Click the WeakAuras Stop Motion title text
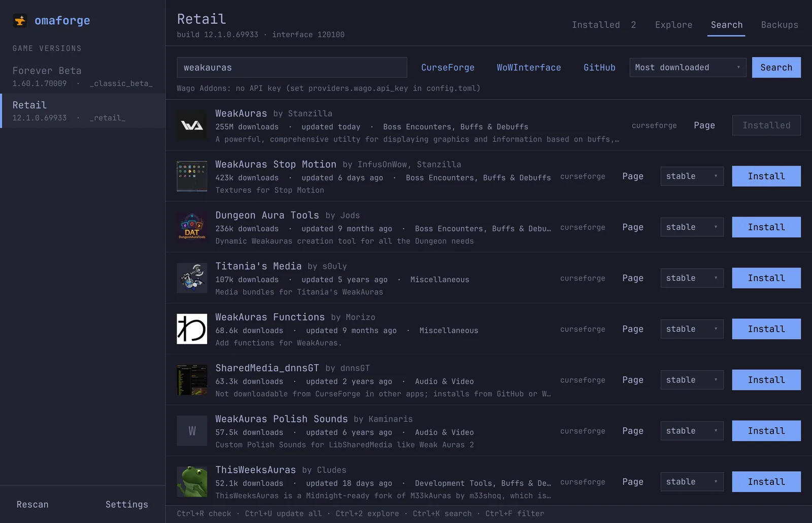The height and width of the screenshot is (523, 812). (276, 164)
